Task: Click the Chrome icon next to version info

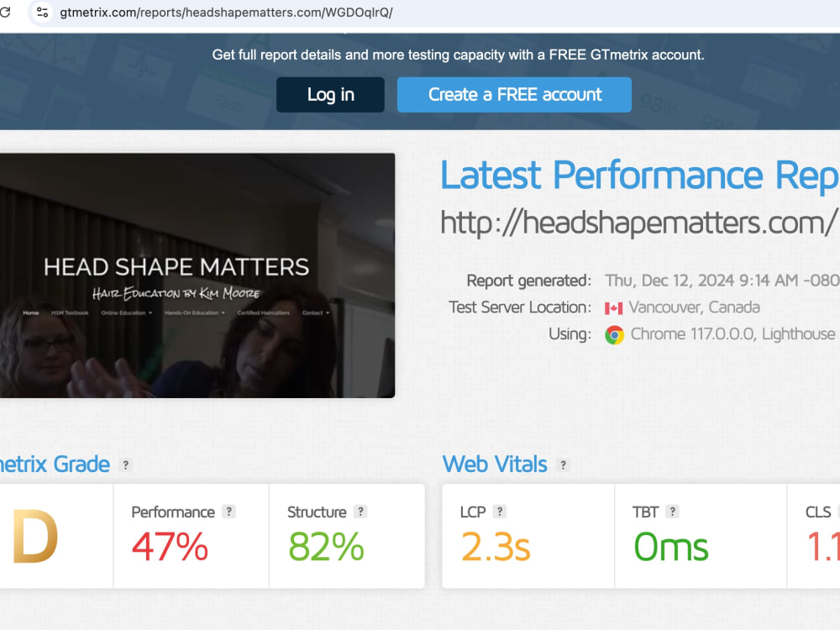Action: click(614, 333)
